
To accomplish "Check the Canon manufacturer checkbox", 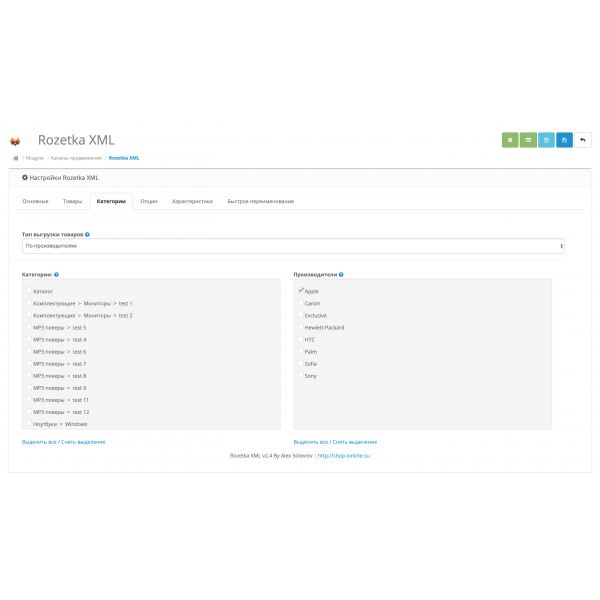I will [301, 303].
